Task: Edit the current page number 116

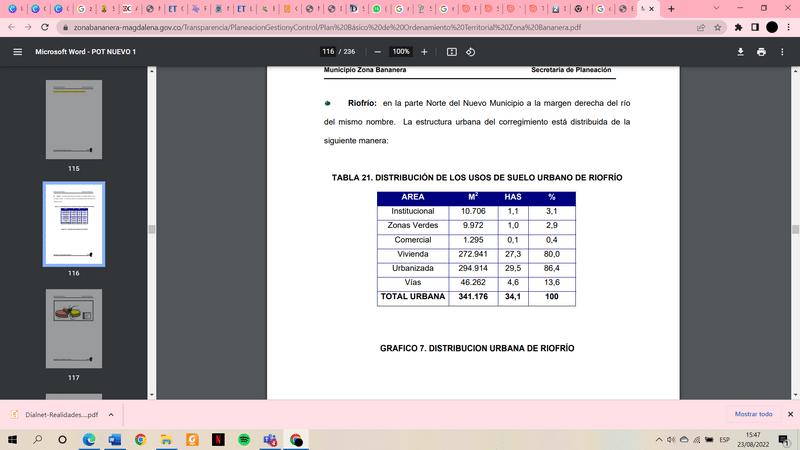Action: [x=328, y=52]
